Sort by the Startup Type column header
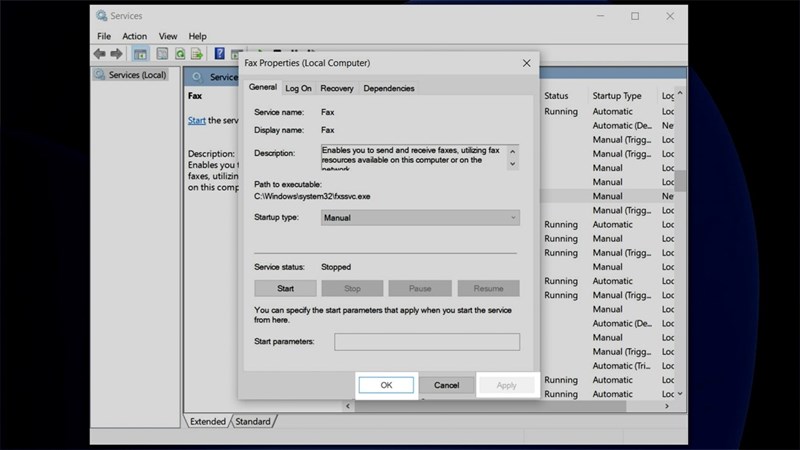 pyautogui.click(x=617, y=96)
